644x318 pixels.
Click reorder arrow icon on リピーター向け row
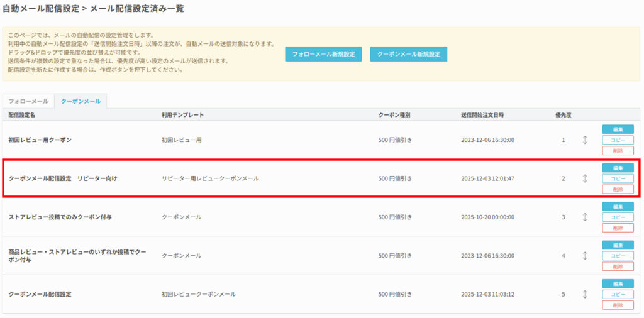585,178
